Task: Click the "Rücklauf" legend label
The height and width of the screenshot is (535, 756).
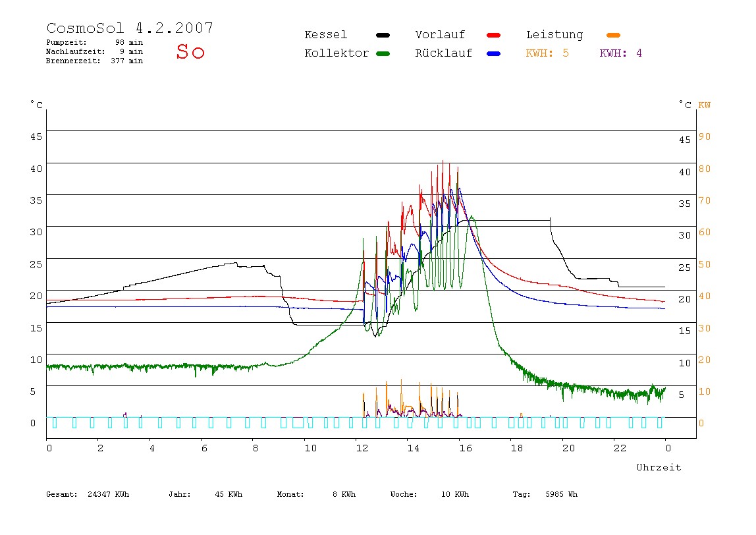Action: click(x=444, y=53)
